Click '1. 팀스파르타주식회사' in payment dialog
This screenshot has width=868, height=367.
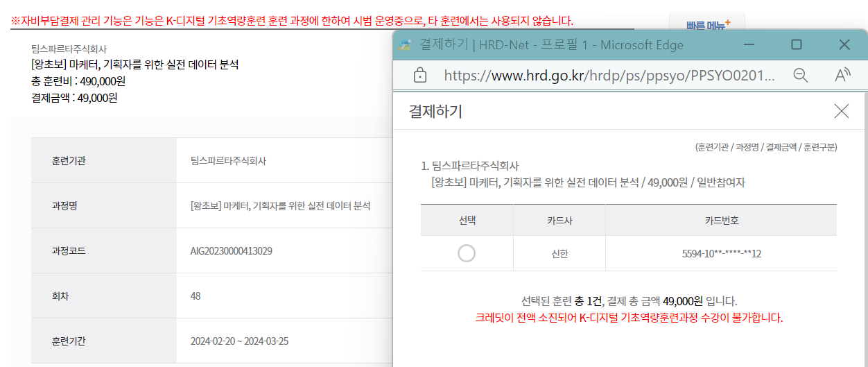click(x=470, y=166)
